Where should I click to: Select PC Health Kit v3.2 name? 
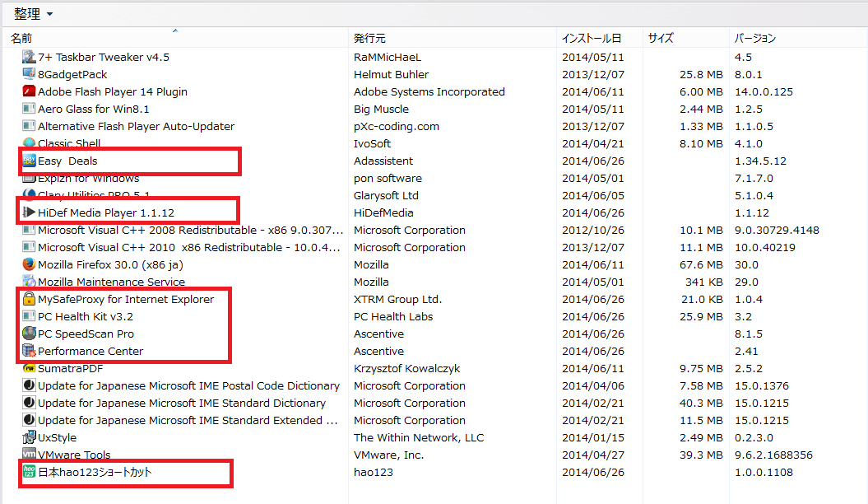point(86,316)
